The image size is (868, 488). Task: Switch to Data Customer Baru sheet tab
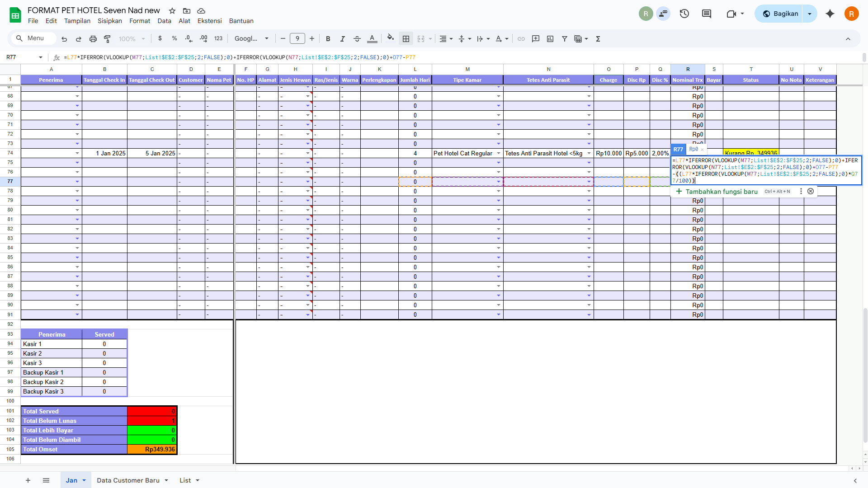pos(128,480)
